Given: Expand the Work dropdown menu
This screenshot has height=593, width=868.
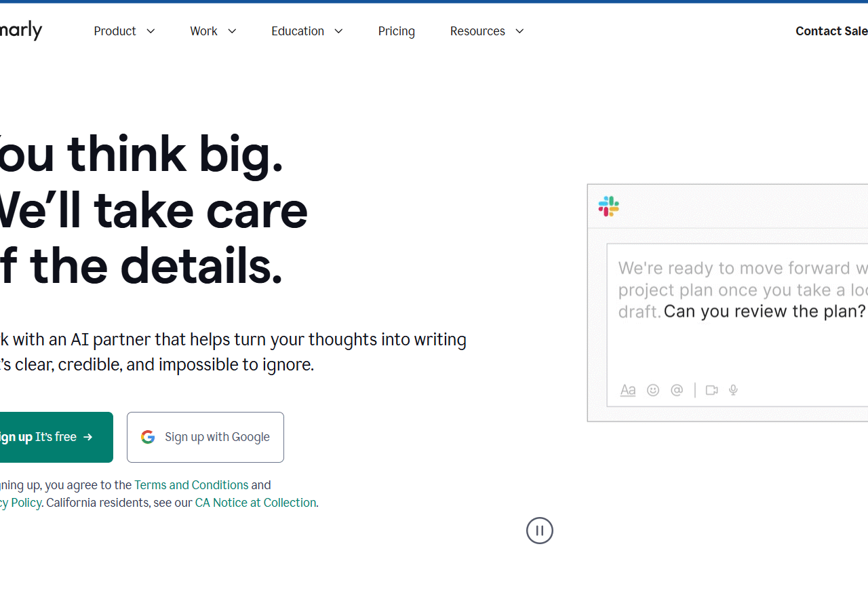Looking at the screenshot, I should 213,31.
